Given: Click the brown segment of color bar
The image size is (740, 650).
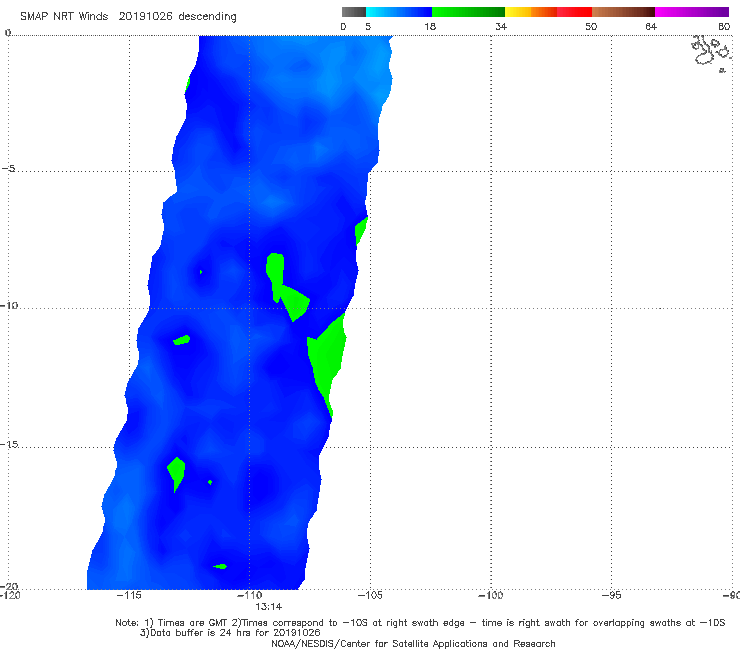Looking at the screenshot, I should pyautogui.click(x=623, y=12).
